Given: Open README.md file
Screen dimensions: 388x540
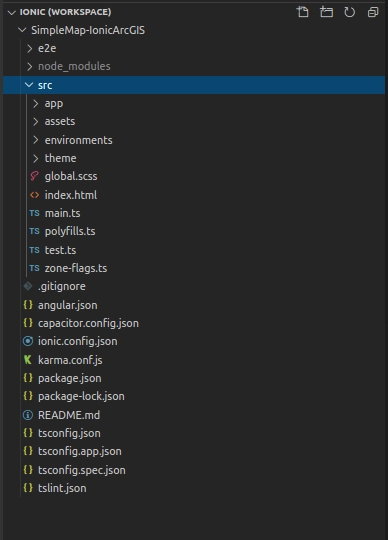Looking at the screenshot, I should 69,415.
